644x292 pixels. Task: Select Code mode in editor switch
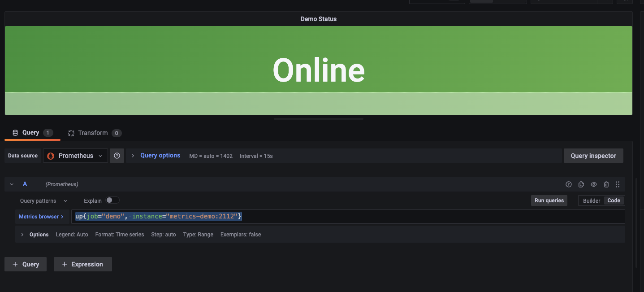pyautogui.click(x=614, y=200)
